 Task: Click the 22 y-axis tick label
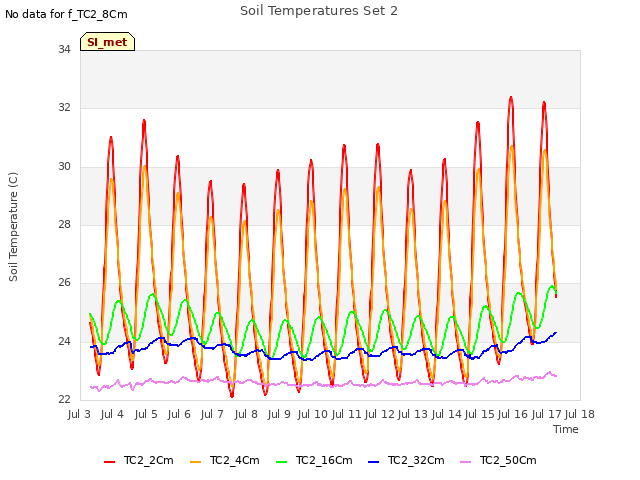(64, 399)
